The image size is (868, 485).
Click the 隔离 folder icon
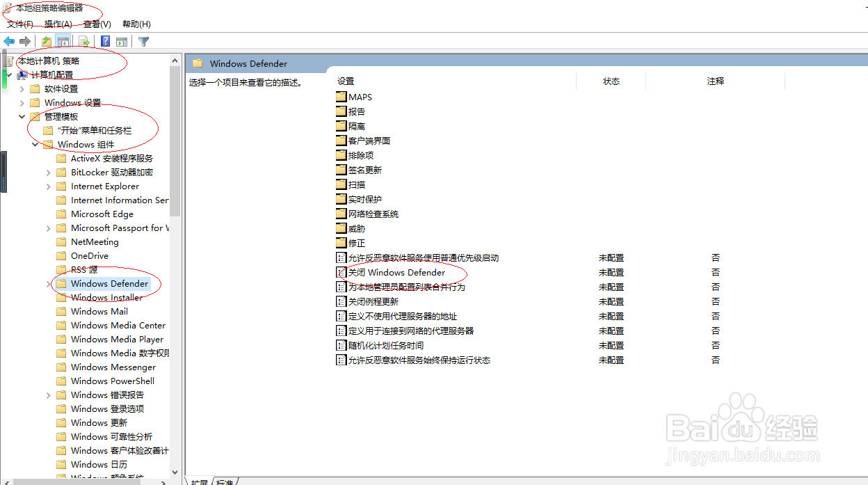pos(341,126)
